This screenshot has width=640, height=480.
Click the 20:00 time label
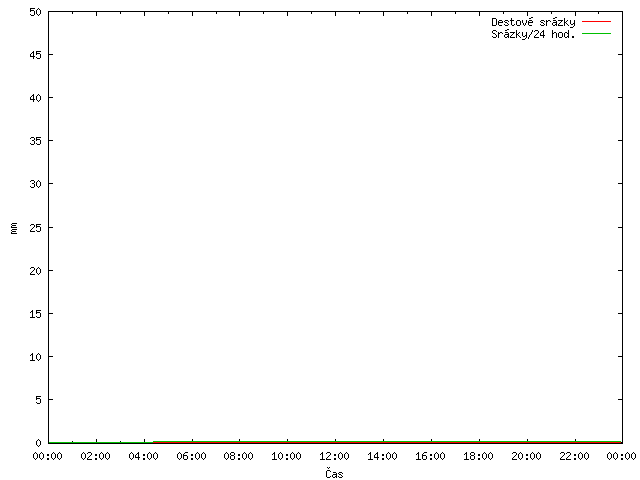[527, 456]
